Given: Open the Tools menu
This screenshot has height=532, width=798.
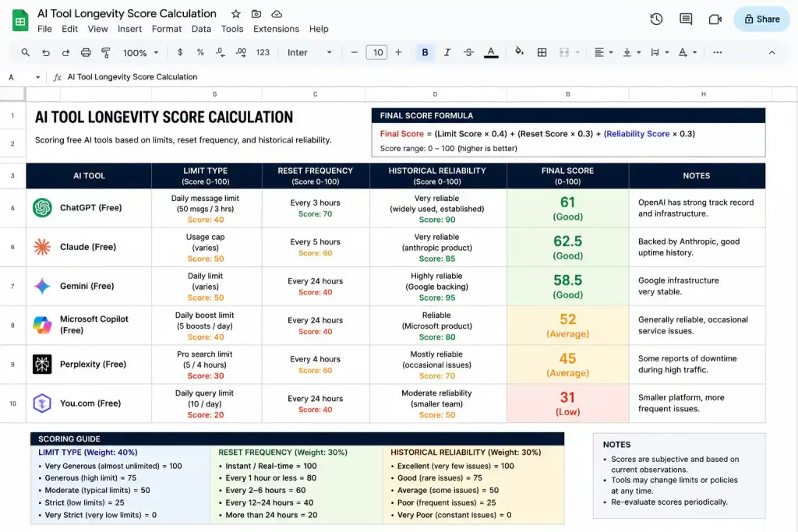Looking at the screenshot, I should 232,29.
